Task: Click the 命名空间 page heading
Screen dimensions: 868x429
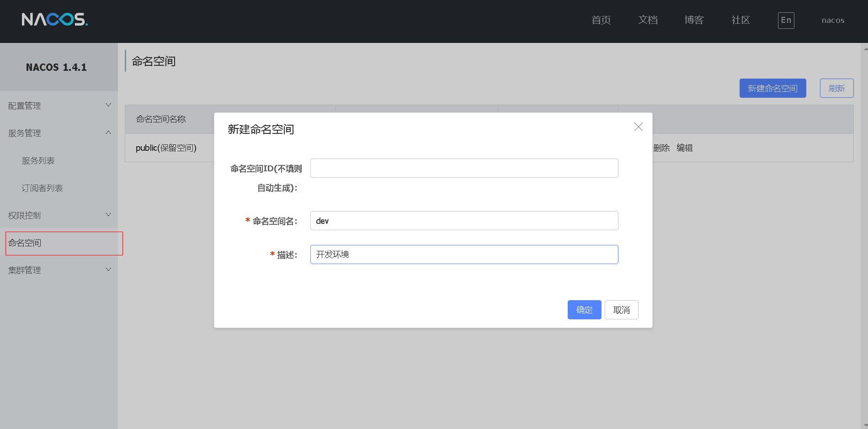Action: click(154, 61)
